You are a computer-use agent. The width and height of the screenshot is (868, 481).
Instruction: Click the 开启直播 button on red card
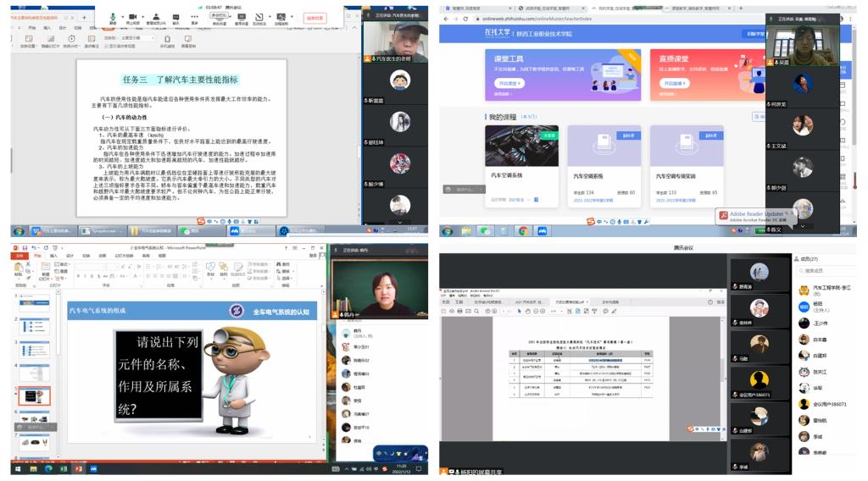pyautogui.click(x=674, y=84)
